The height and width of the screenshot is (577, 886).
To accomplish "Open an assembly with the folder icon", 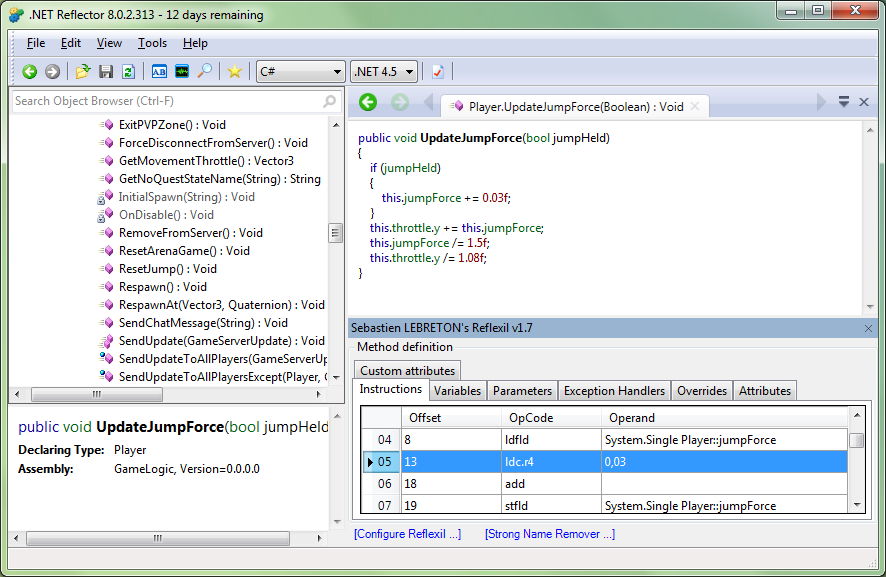I will [x=82, y=72].
